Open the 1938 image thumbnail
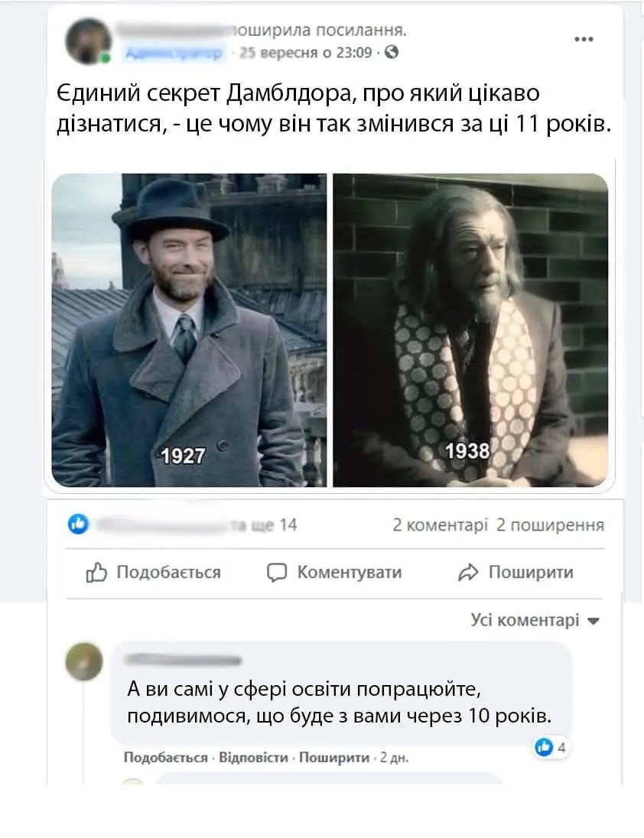 470,330
